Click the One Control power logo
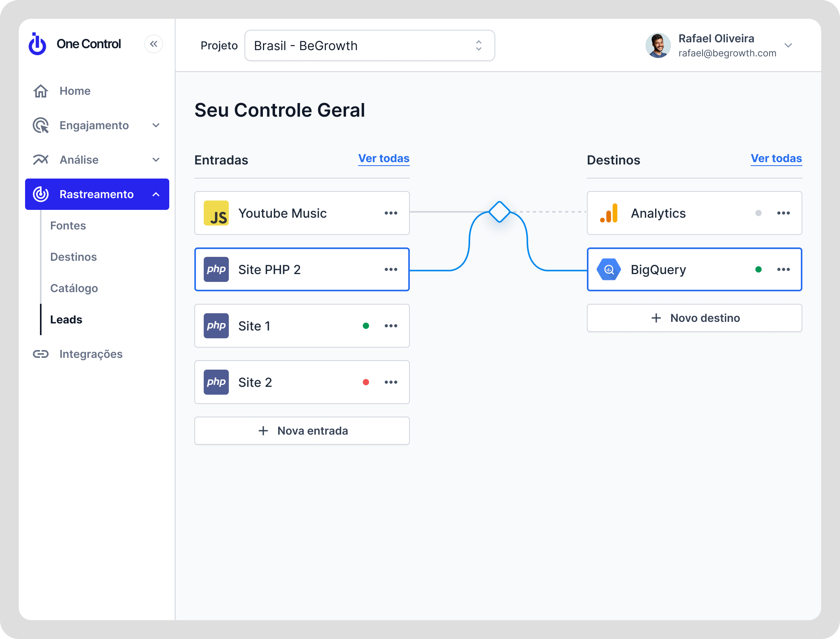The width and height of the screenshot is (840, 639). (38, 44)
